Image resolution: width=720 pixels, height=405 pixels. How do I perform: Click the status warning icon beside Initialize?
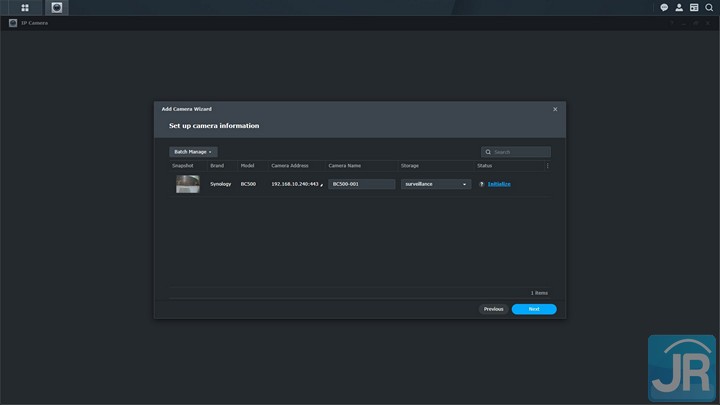click(x=481, y=184)
